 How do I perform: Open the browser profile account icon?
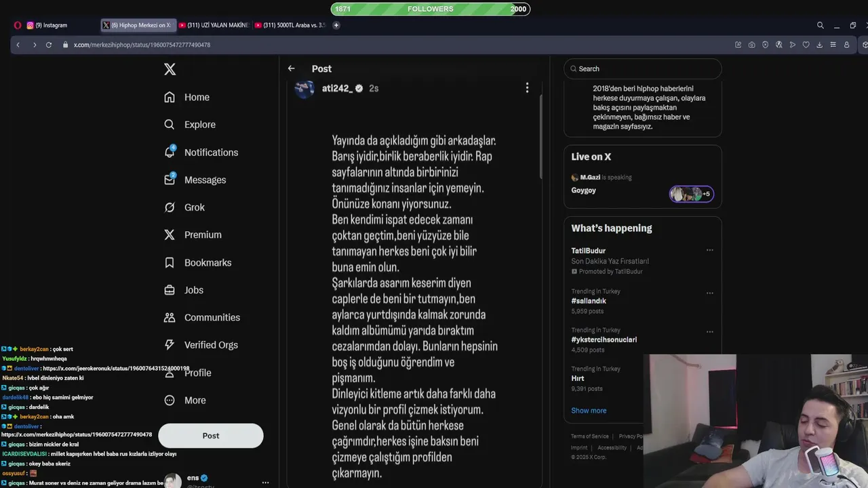[x=846, y=45]
